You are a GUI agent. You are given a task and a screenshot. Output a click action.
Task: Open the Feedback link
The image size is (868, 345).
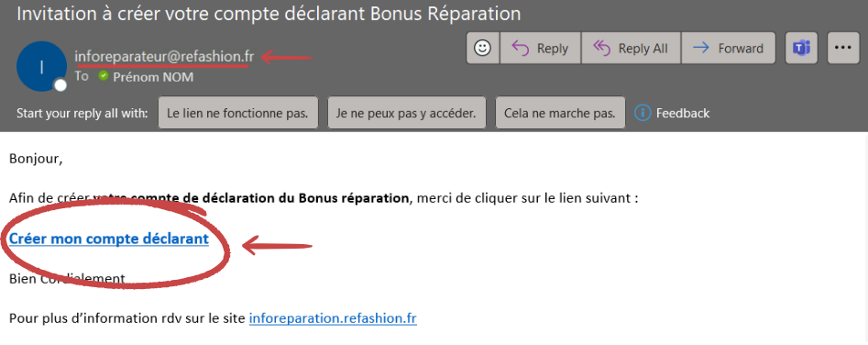683,114
